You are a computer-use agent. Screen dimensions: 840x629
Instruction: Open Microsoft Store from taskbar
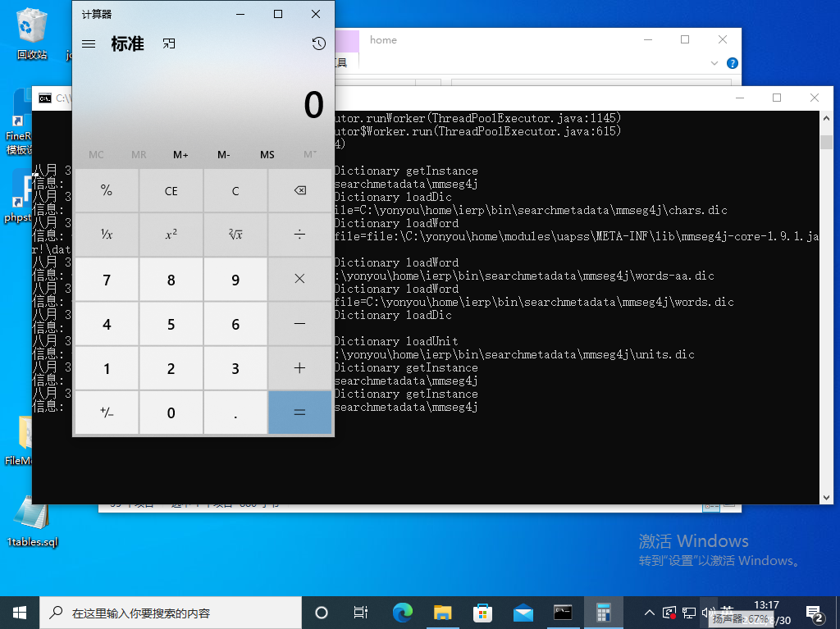[482, 613]
